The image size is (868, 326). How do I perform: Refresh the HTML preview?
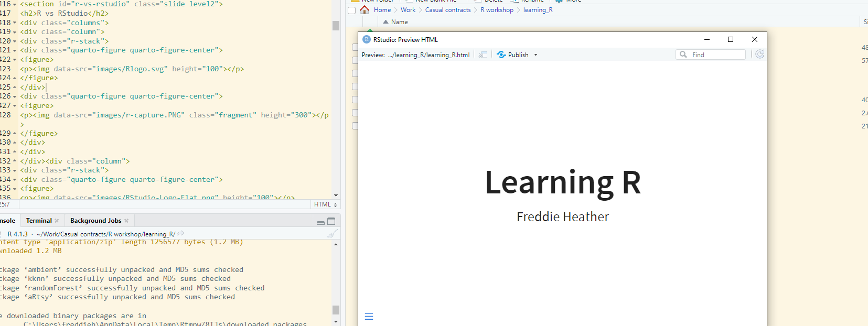pyautogui.click(x=759, y=54)
